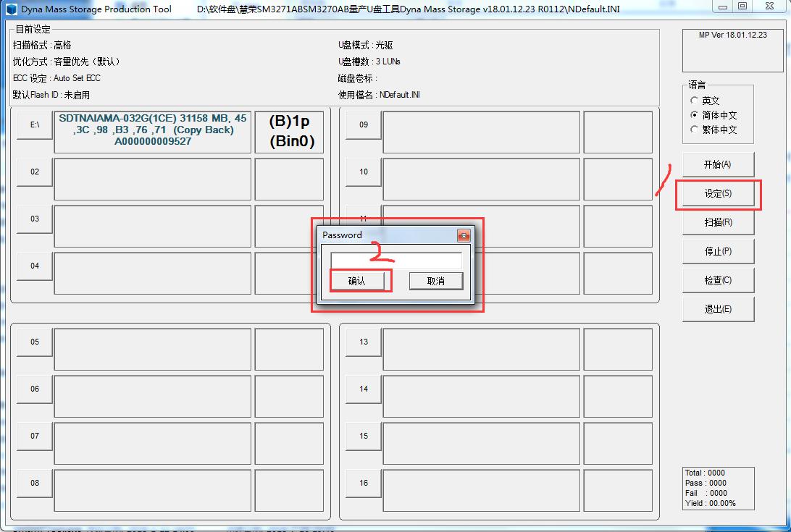Click the 退出(E) button
The height and width of the screenshot is (532, 791).
click(x=718, y=309)
